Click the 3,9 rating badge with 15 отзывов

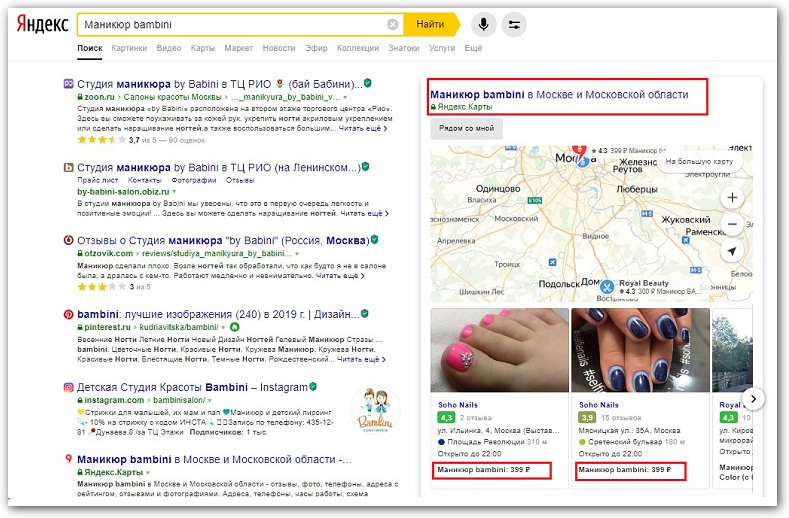coord(587,418)
